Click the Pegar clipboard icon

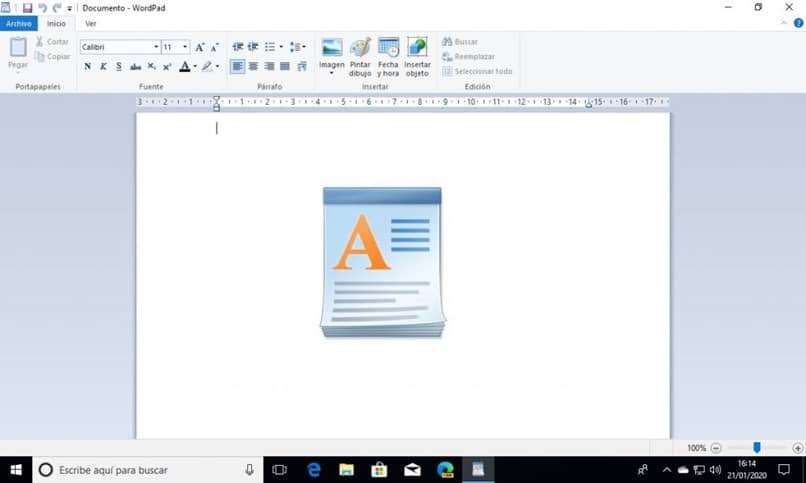(18, 47)
